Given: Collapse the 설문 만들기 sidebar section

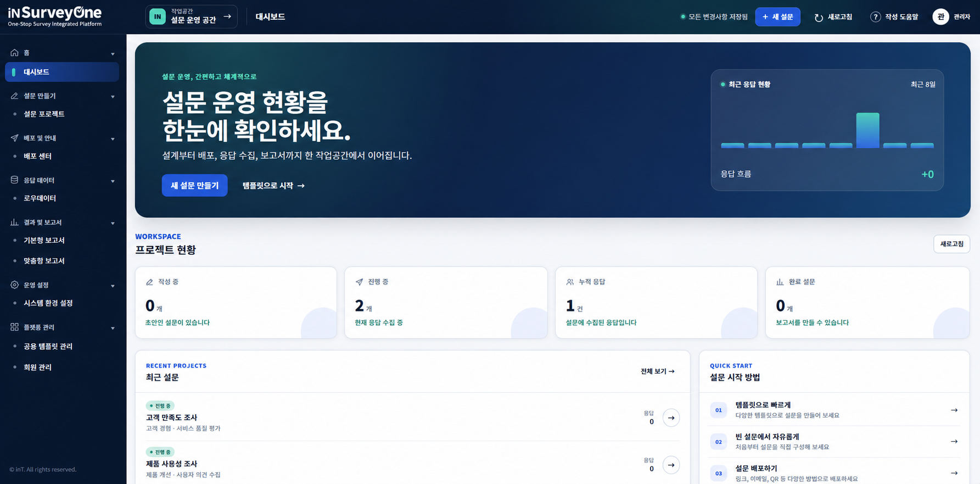Looking at the screenshot, I should pyautogui.click(x=113, y=97).
